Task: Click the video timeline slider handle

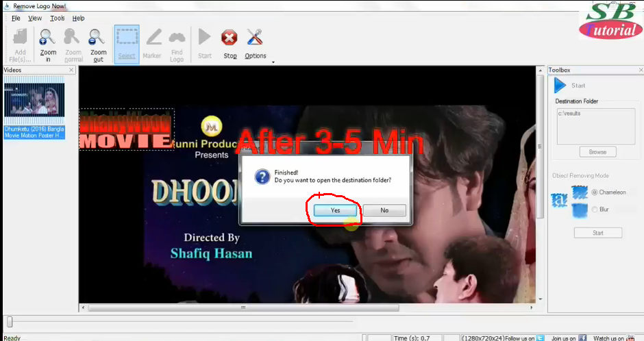Action: 10,321
